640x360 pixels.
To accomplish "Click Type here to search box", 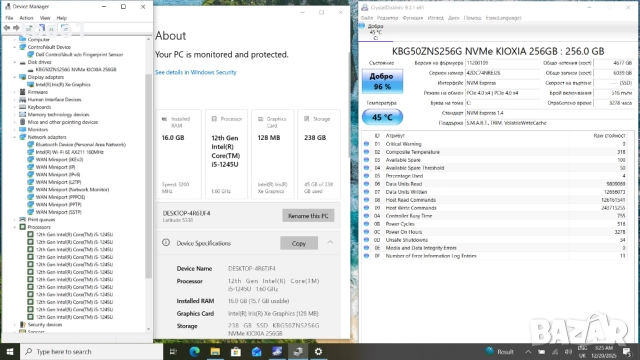I will [91, 351].
